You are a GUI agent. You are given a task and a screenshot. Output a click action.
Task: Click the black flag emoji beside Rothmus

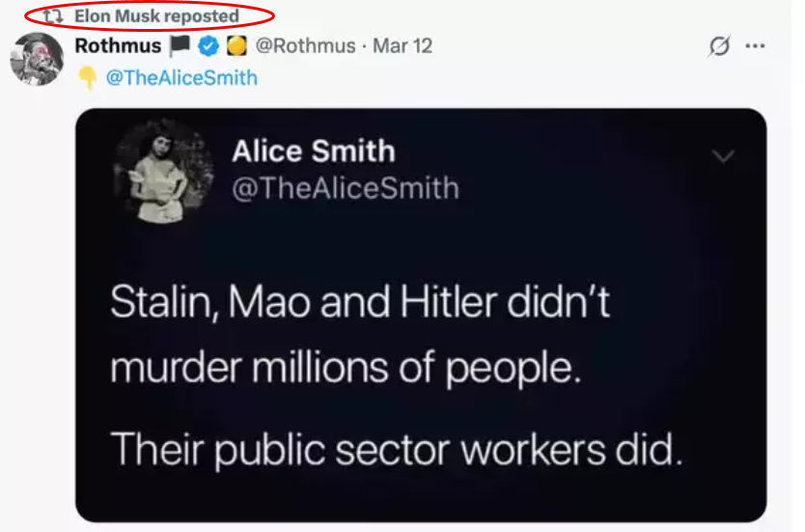(180, 45)
